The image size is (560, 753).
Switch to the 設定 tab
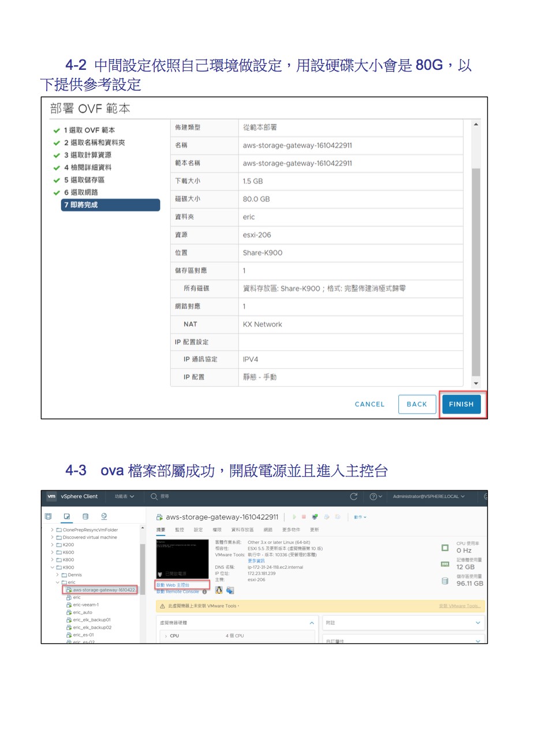tap(198, 530)
